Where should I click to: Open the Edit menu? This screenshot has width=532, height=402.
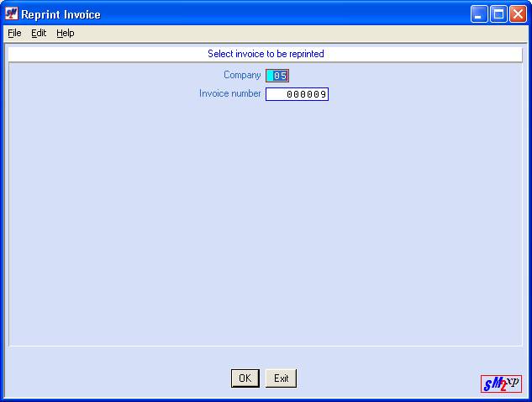coord(39,33)
